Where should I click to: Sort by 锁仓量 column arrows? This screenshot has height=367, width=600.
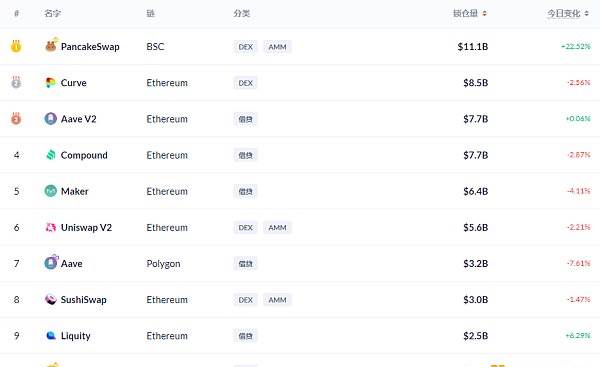click(484, 13)
